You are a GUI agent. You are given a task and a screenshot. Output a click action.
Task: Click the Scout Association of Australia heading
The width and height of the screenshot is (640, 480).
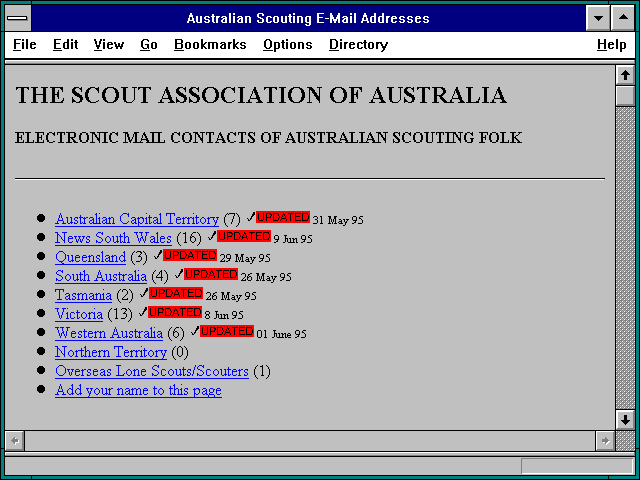261,95
